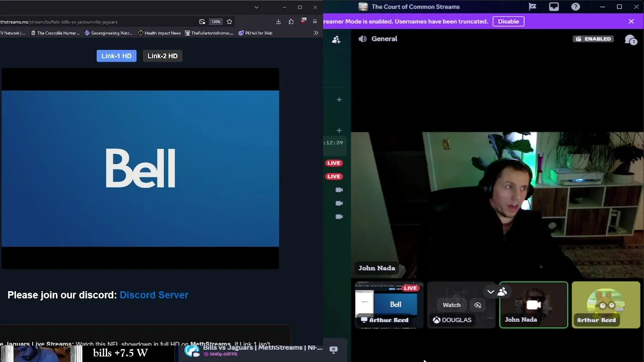The image size is (644, 362).
Task: Click the main John Nada video feed
Action: 497,205
